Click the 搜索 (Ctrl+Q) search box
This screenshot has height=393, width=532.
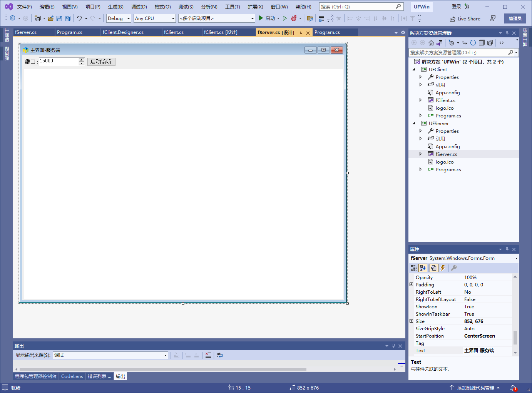pos(361,7)
